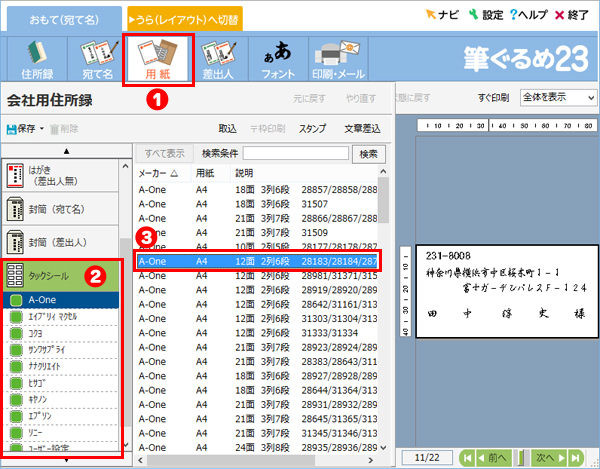Image resolution: width=600 pixels, height=469 pixels.
Task: Click the address label preview
Action: pyautogui.click(x=507, y=291)
